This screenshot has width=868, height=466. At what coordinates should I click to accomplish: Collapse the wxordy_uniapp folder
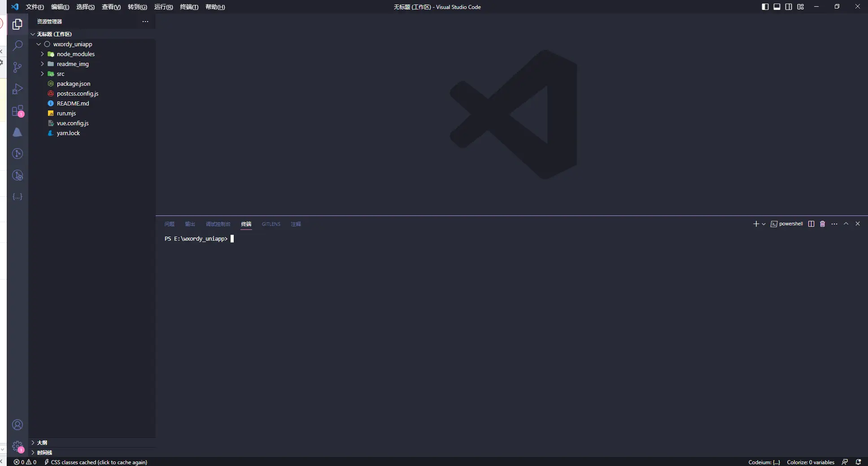pos(92,44)
